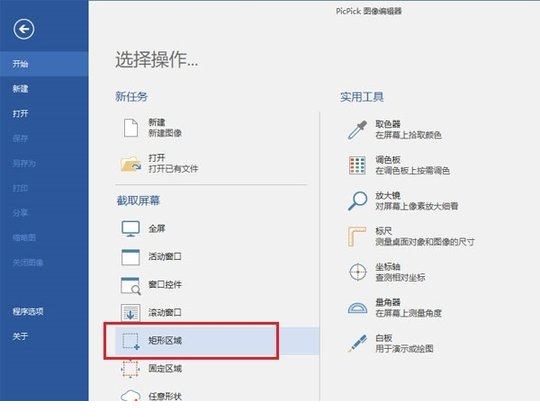Screen dimensions: 540x417
Task: Click the monitor icon for 全屏 capture
Action: click(x=131, y=229)
